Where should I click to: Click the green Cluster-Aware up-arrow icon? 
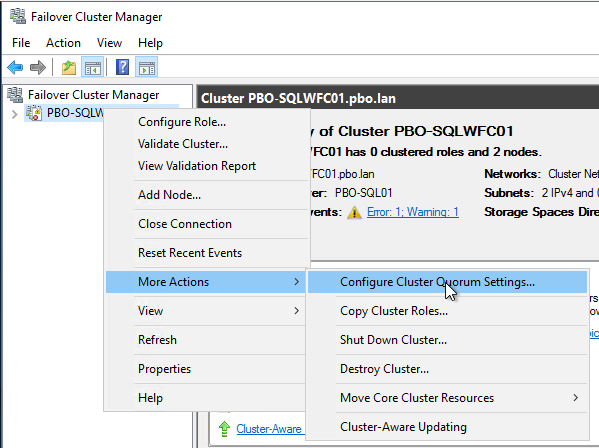pos(224,429)
